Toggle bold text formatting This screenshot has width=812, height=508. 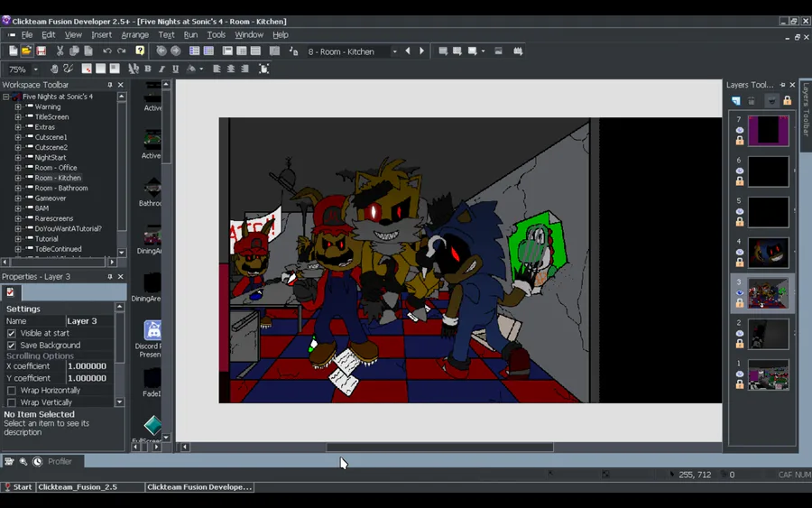[x=148, y=69]
